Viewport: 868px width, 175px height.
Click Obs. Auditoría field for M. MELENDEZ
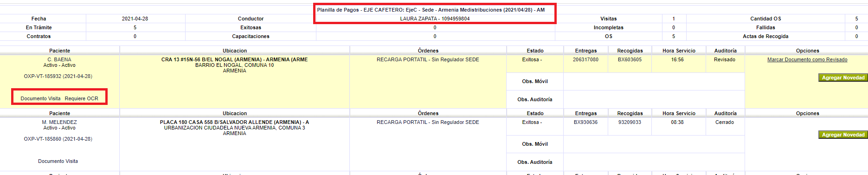[654, 162]
